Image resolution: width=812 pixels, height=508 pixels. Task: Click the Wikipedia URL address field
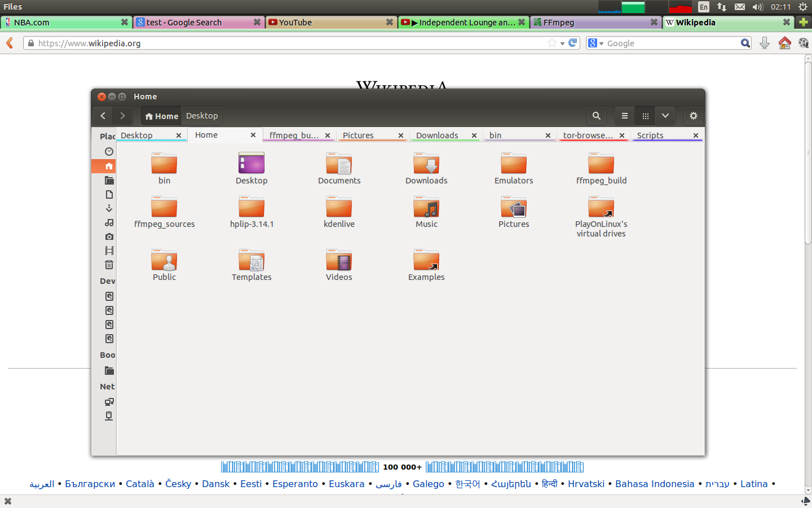tap(282, 43)
